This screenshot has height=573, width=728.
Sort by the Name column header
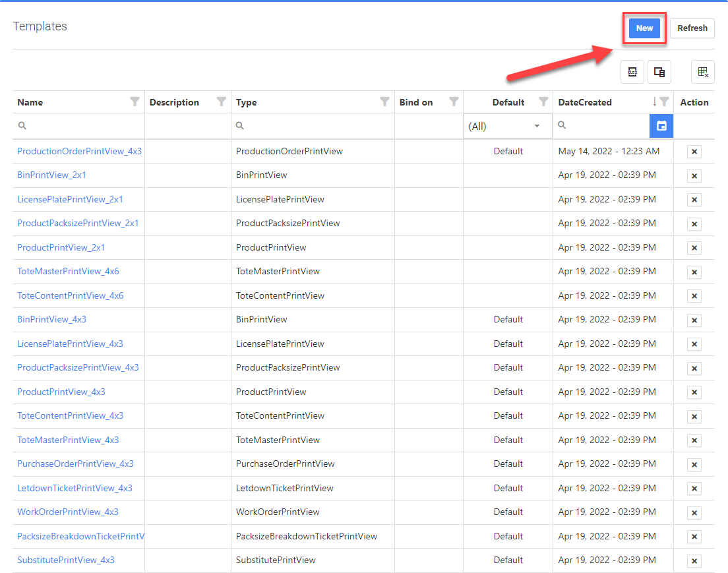coord(30,102)
